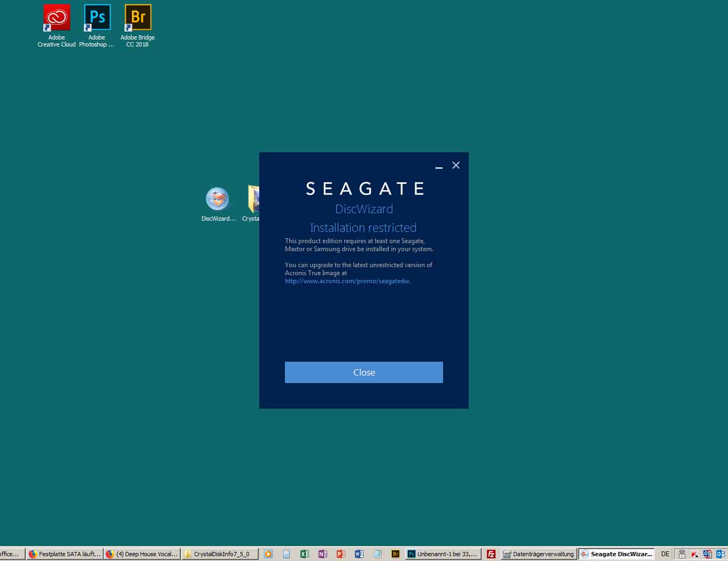Open the acronis.com promo link
Viewport: 728px width, 561px height.
[x=347, y=281]
